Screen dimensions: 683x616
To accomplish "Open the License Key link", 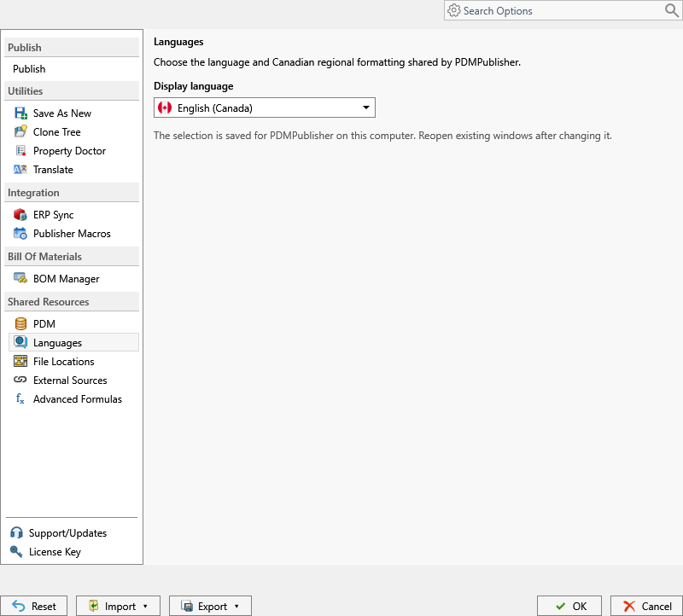I will pos(55,551).
